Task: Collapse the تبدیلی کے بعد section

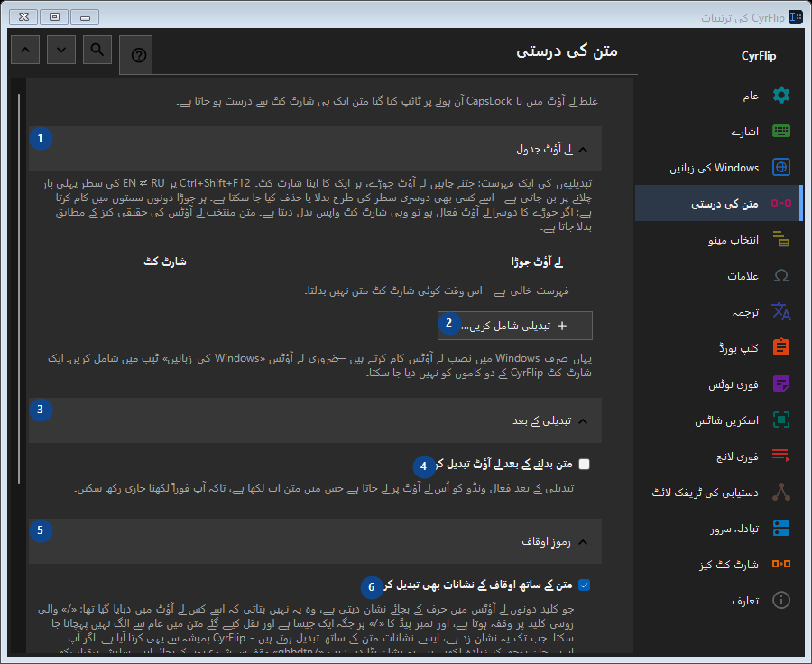Action: pos(315,420)
